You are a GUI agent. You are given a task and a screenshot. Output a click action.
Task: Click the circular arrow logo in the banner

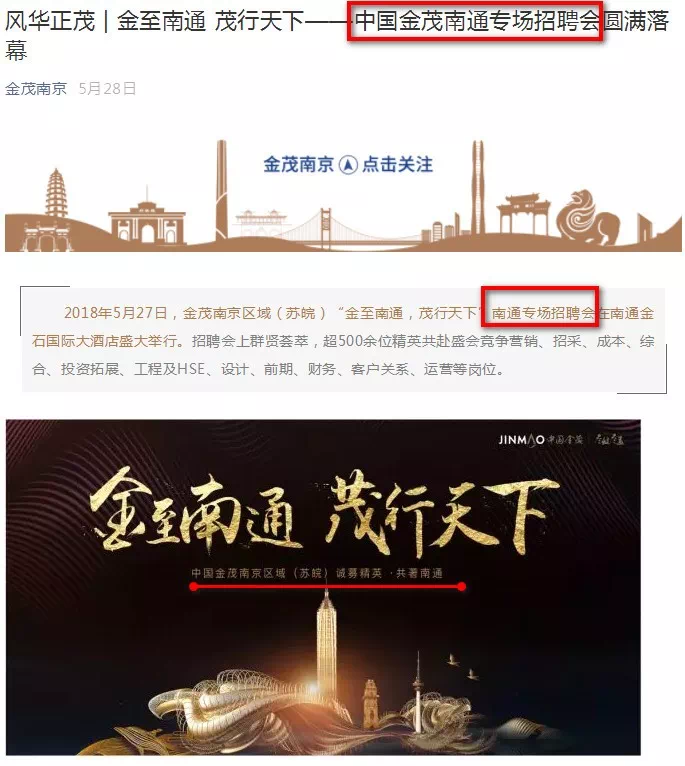[x=348, y=165]
